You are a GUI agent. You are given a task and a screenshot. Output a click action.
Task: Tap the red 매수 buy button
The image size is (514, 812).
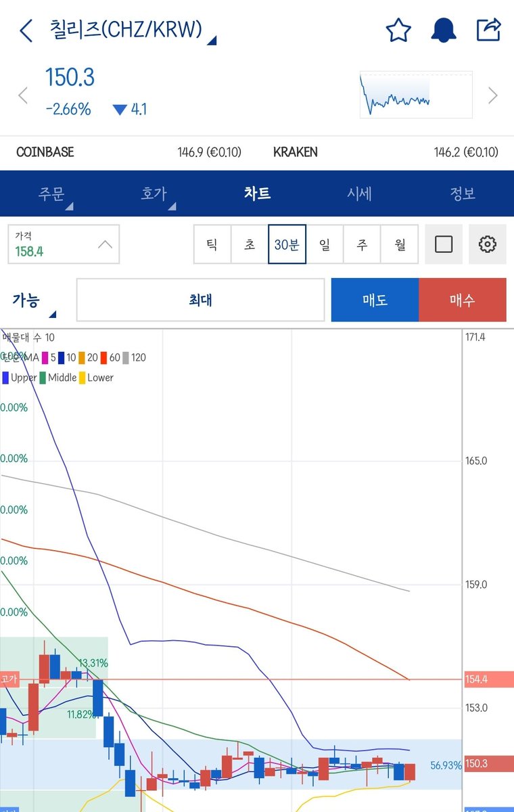click(463, 300)
